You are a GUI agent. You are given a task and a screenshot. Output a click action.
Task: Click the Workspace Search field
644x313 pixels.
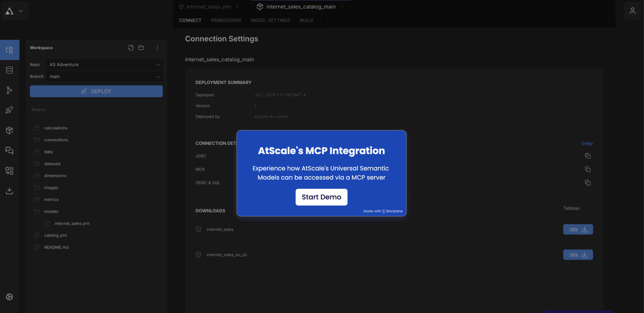coord(96,110)
